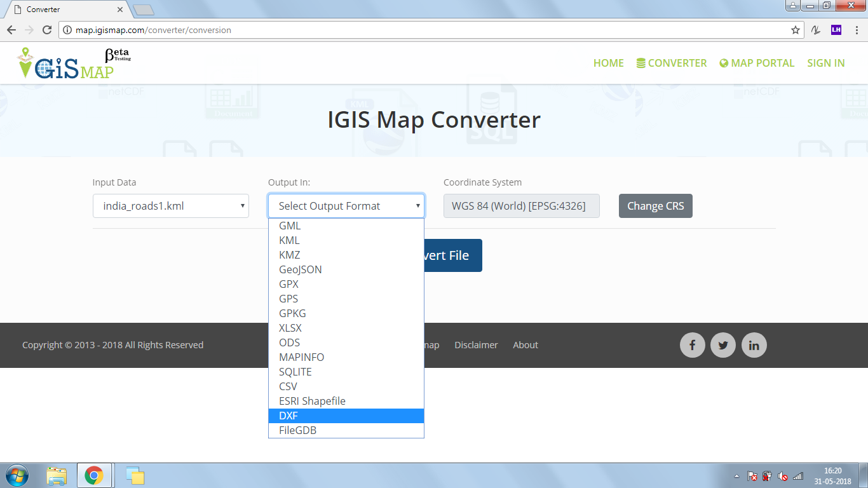Choose GeoJSON output format

346,269
